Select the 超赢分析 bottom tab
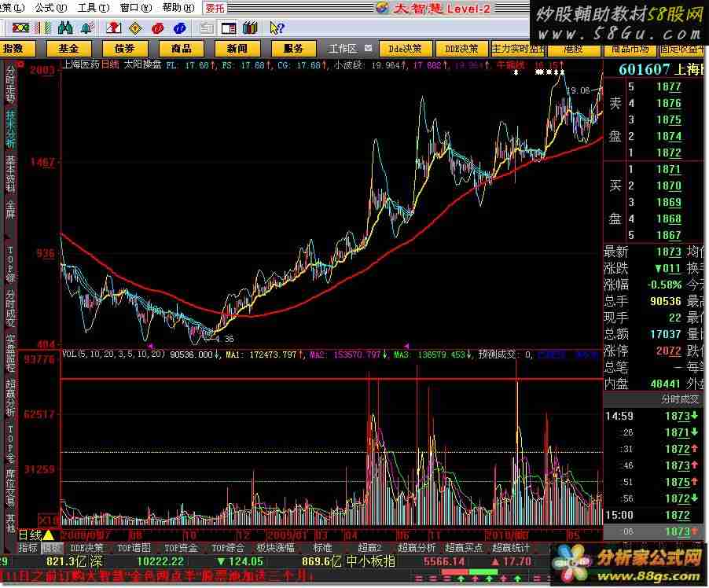The image size is (709, 588). point(417,548)
